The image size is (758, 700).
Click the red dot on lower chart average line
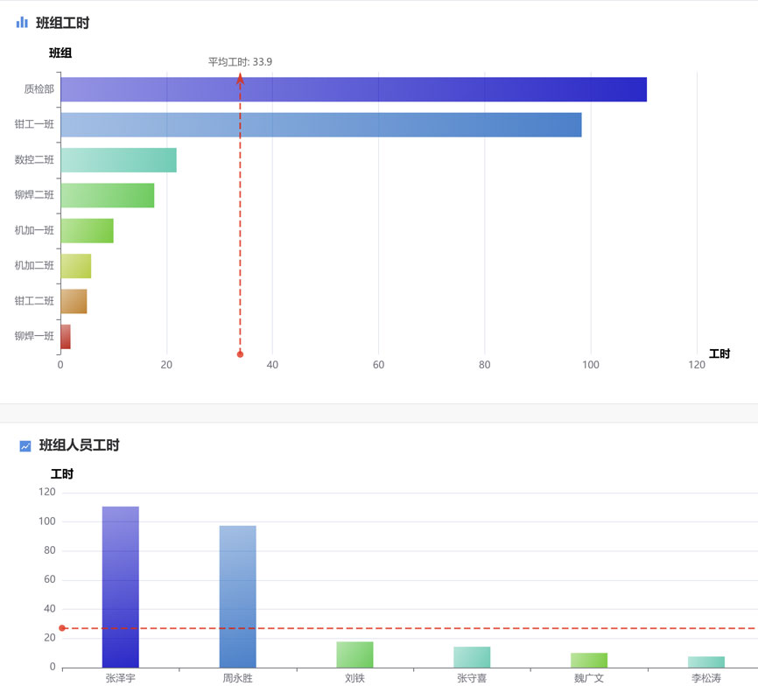(62, 628)
